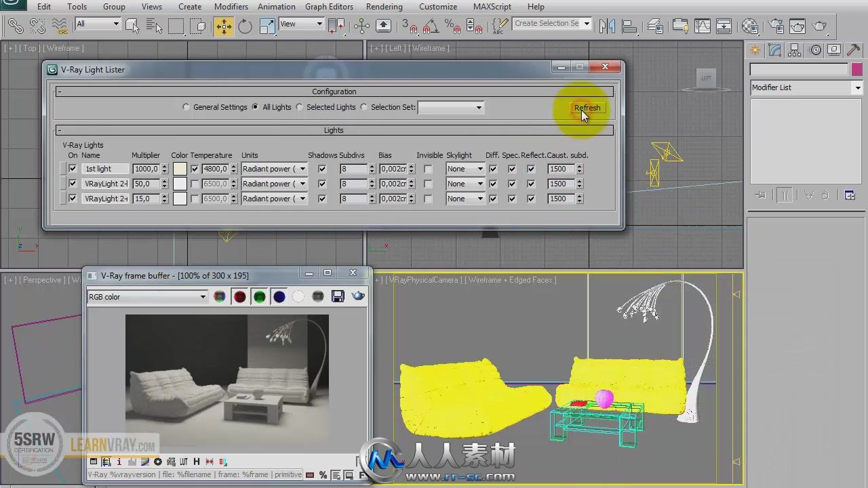Open the Animation menu

click(276, 7)
